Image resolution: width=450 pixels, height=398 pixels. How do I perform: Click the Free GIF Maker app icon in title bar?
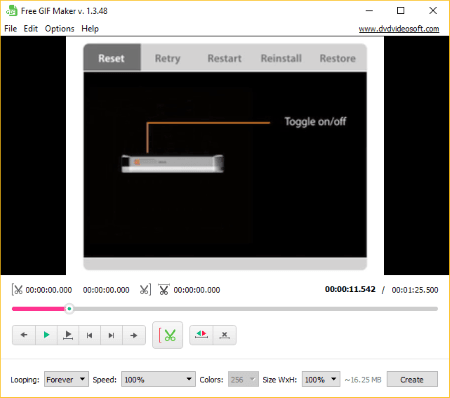(11, 11)
